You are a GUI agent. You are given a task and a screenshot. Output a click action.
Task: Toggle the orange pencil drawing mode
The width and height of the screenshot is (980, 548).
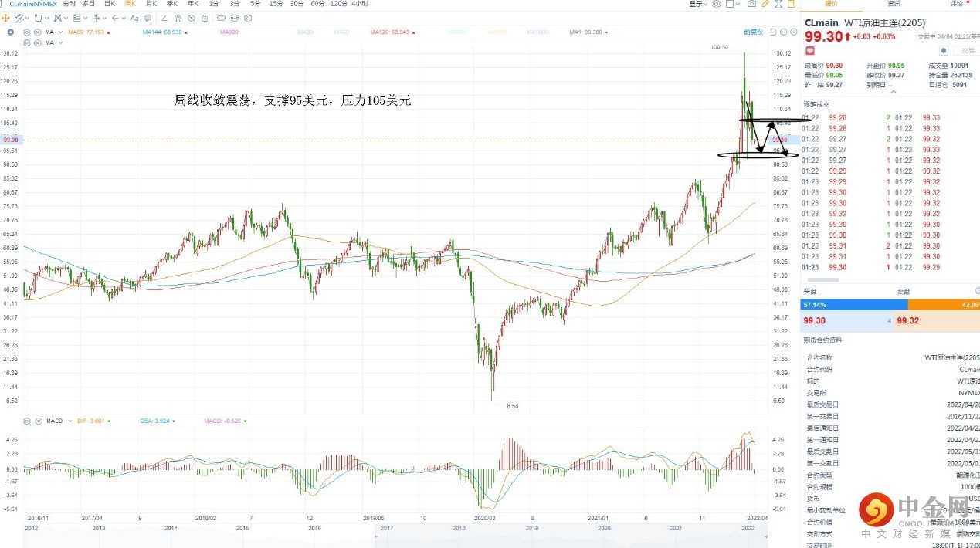(765, 4)
